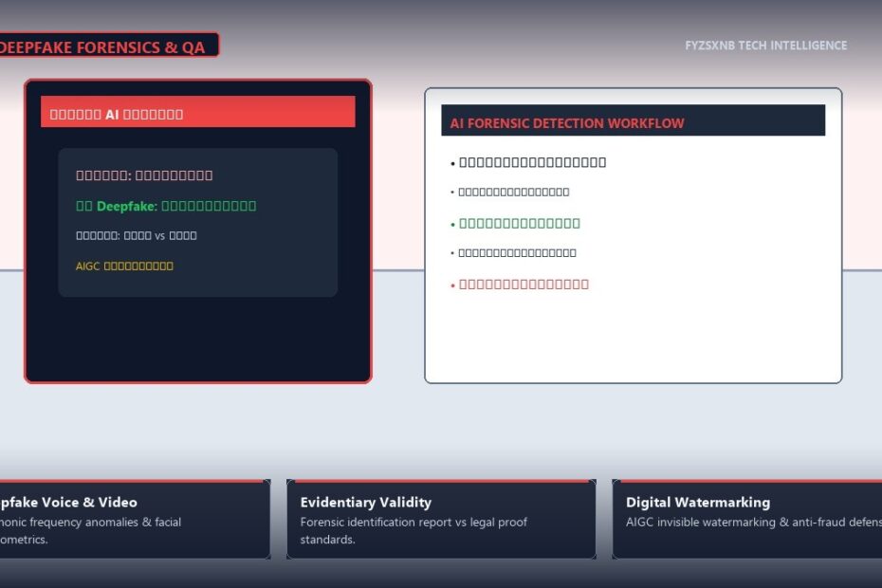Screen dimensions: 882x588
Task: Click the red header bar containing 'AI'
Action: [x=198, y=111]
